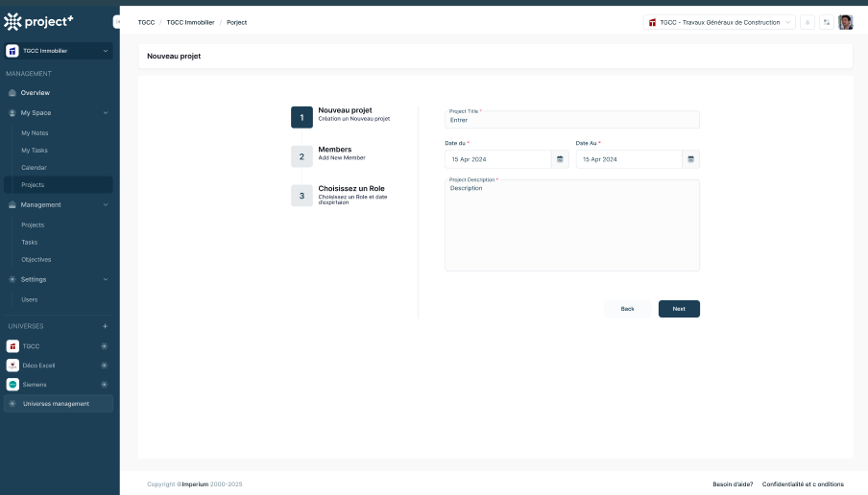Viewport: 868px width, 495px height.
Task: Click the Porject breadcrumb
Action: [236, 23]
